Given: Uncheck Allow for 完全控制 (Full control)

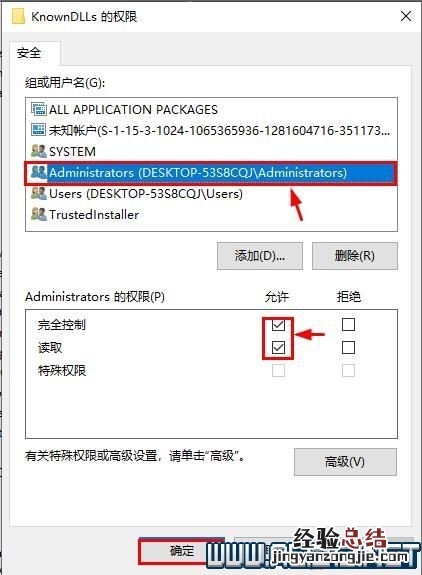Looking at the screenshot, I should coord(278,325).
